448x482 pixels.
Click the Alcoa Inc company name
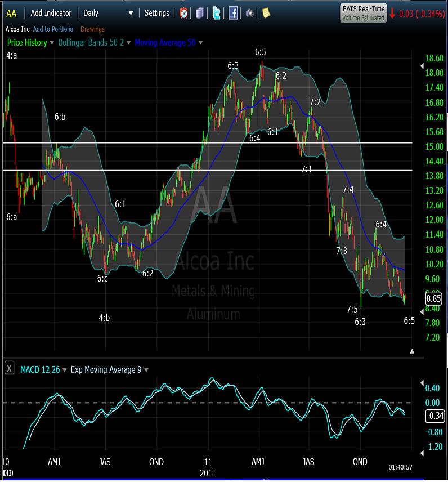pyautogui.click(x=17, y=29)
